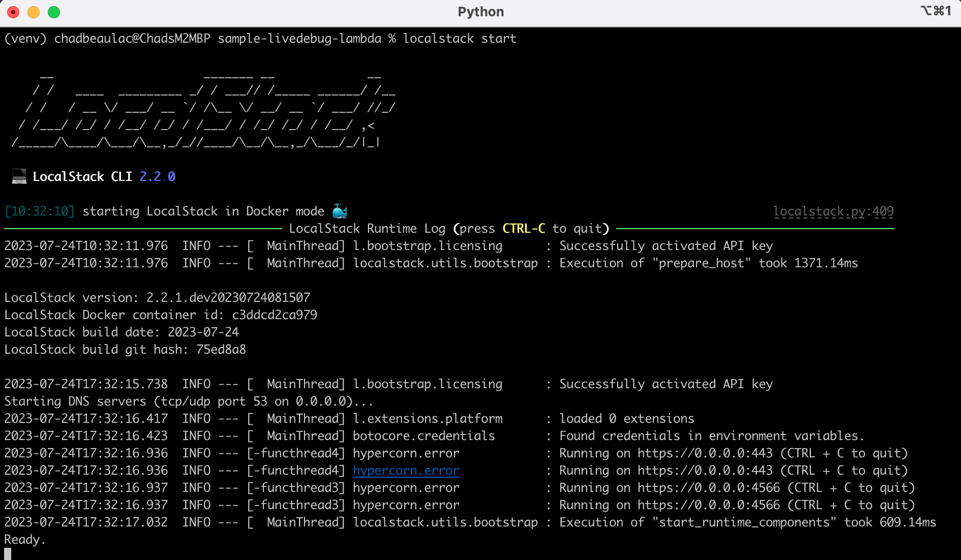Open the underlined hypercorn.error link
Image resolution: width=961 pixels, height=560 pixels.
(406, 471)
